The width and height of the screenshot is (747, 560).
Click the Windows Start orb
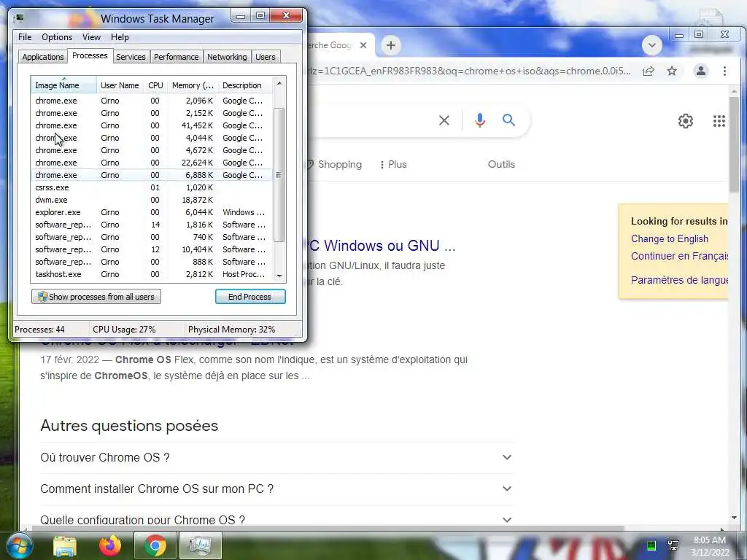click(20, 545)
